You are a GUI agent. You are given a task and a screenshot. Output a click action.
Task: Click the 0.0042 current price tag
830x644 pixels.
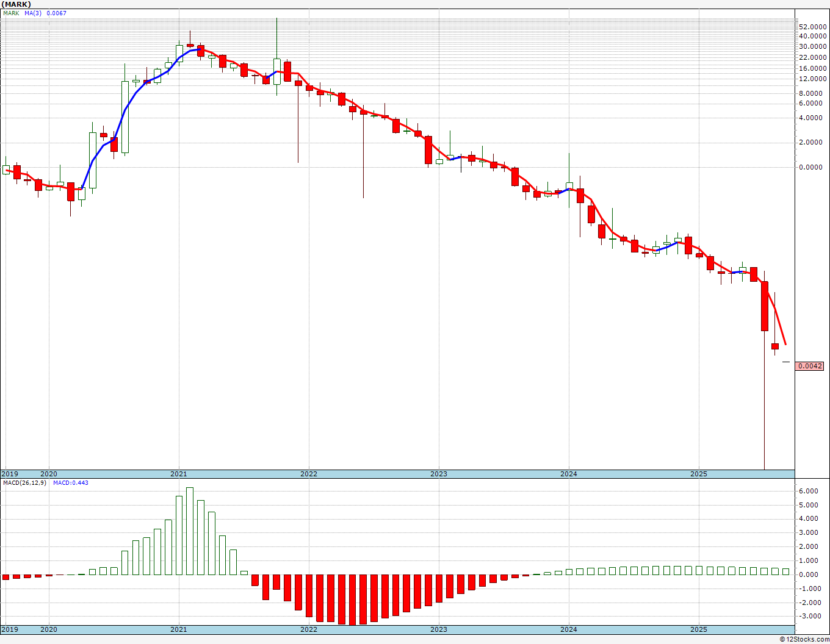click(x=810, y=366)
